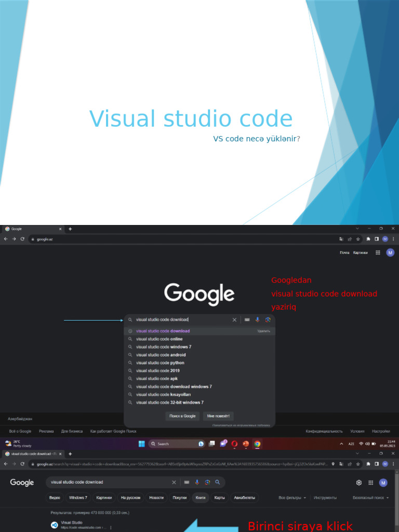Click the Поиск в Google button

(x=182, y=416)
